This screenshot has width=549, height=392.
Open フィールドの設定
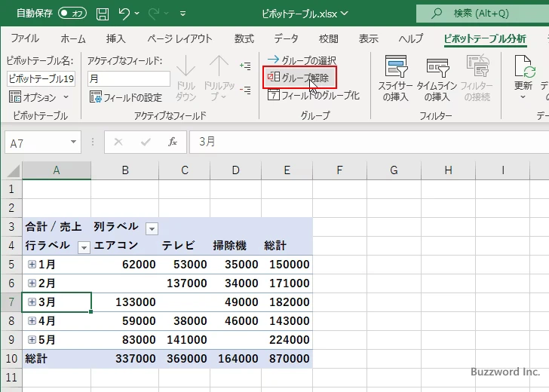coord(126,97)
